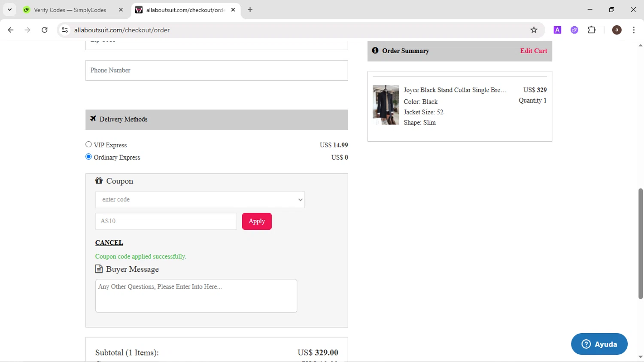The width and height of the screenshot is (644, 362).
Task: Click the address bar URL
Action: [x=122, y=30]
